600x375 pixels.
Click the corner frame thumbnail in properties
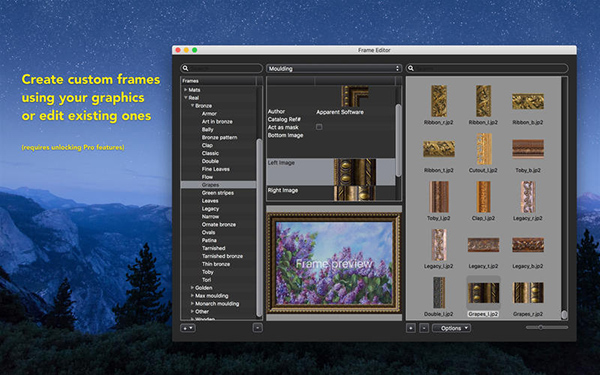point(355,96)
